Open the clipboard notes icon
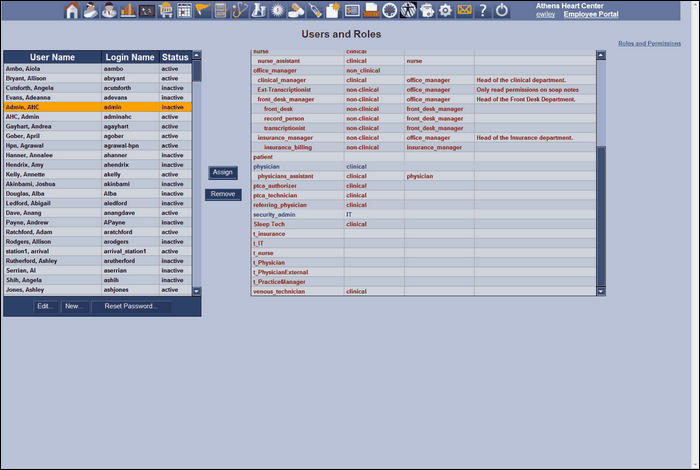Screen dimensions: 700x470 (221, 10)
